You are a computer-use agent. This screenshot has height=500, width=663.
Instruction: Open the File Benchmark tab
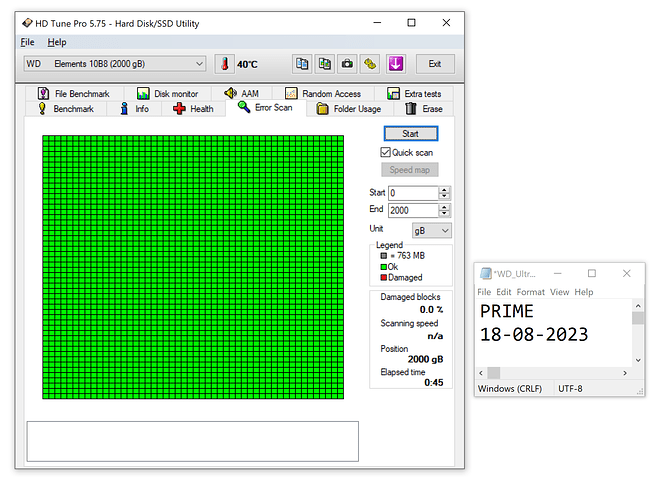(x=74, y=93)
